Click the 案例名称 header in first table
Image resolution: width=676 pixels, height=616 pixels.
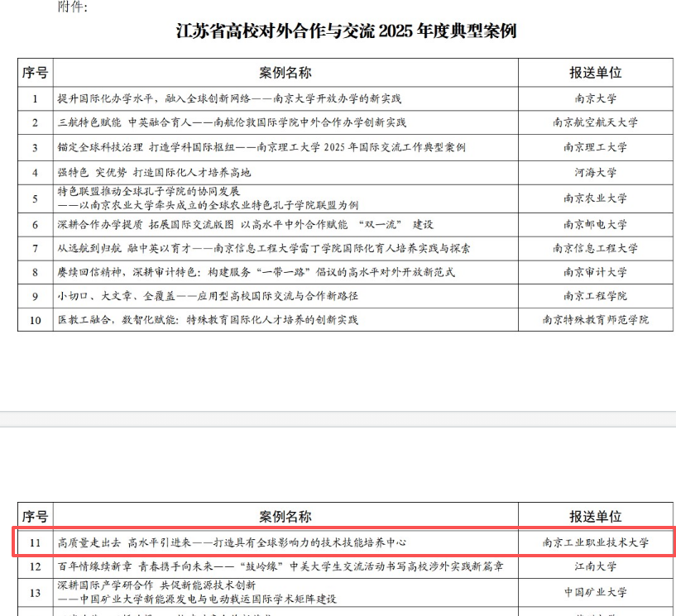point(285,73)
